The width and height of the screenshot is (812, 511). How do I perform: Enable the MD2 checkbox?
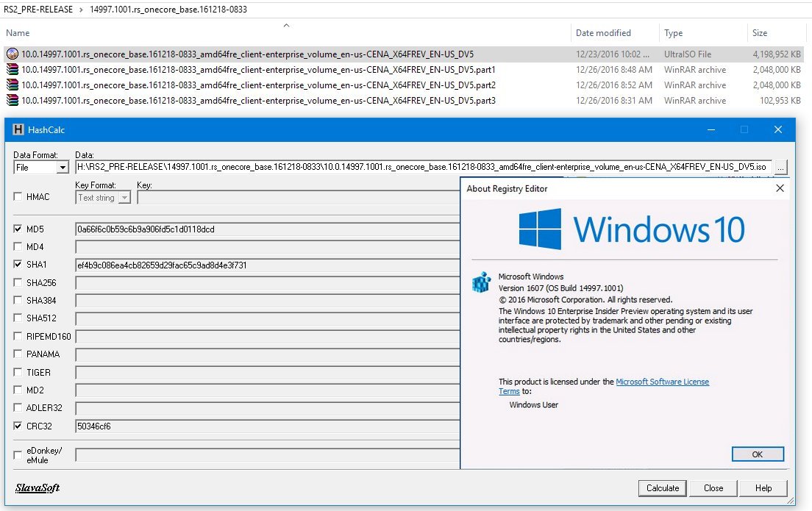click(x=18, y=390)
